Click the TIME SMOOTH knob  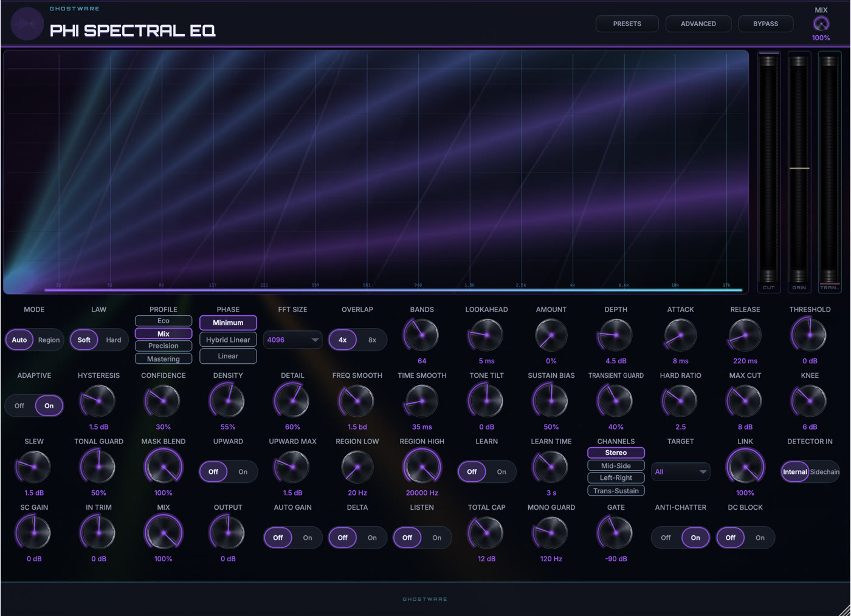[x=422, y=401]
